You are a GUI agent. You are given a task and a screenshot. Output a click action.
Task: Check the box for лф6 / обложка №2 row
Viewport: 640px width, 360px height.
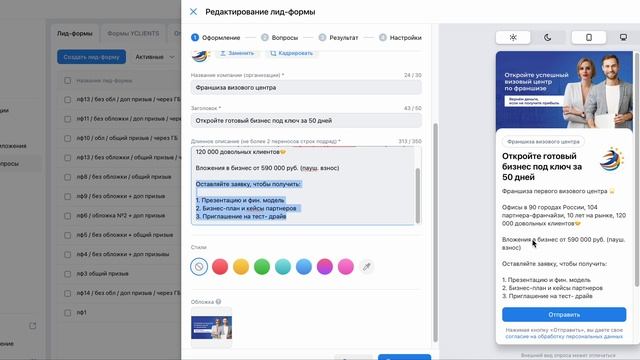click(x=67, y=216)
